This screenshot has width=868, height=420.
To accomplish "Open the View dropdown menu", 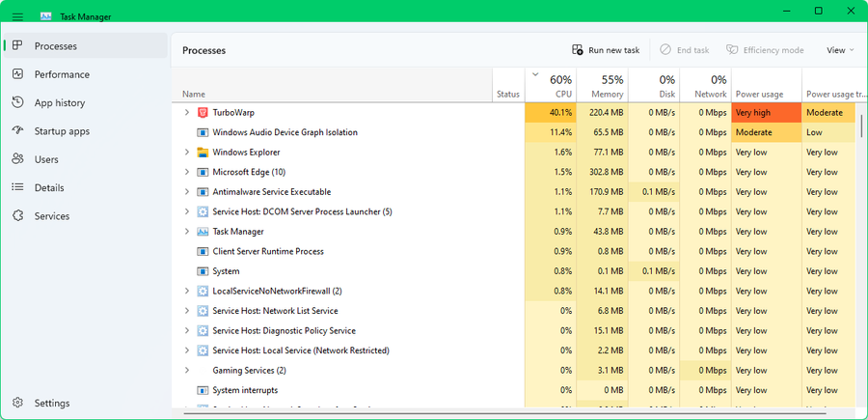I will click(x=839, y=50).
